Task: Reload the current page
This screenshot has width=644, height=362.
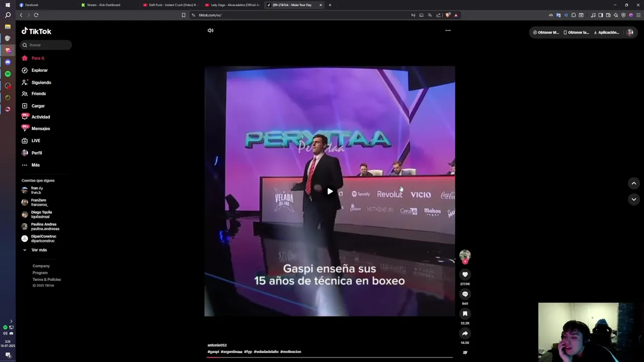Action: 36,15
